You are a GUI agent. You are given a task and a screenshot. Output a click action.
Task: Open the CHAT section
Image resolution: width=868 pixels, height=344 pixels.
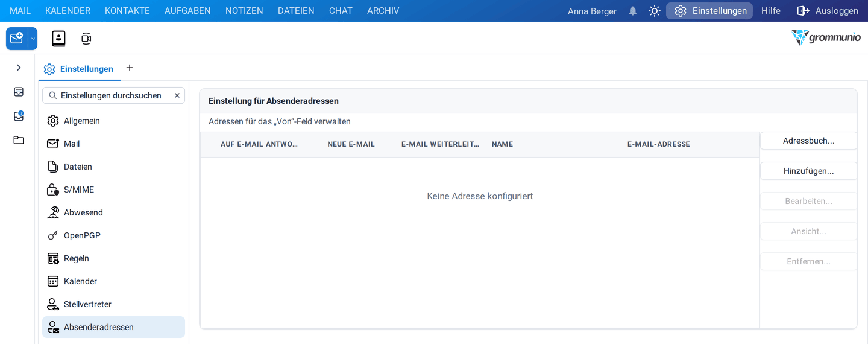pos(341,11)
